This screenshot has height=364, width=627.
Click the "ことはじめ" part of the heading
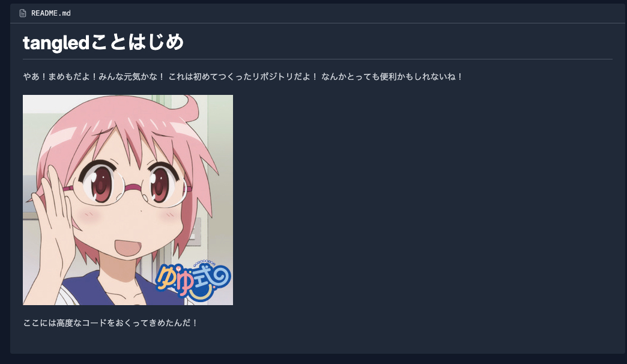[x=137, y=42]
